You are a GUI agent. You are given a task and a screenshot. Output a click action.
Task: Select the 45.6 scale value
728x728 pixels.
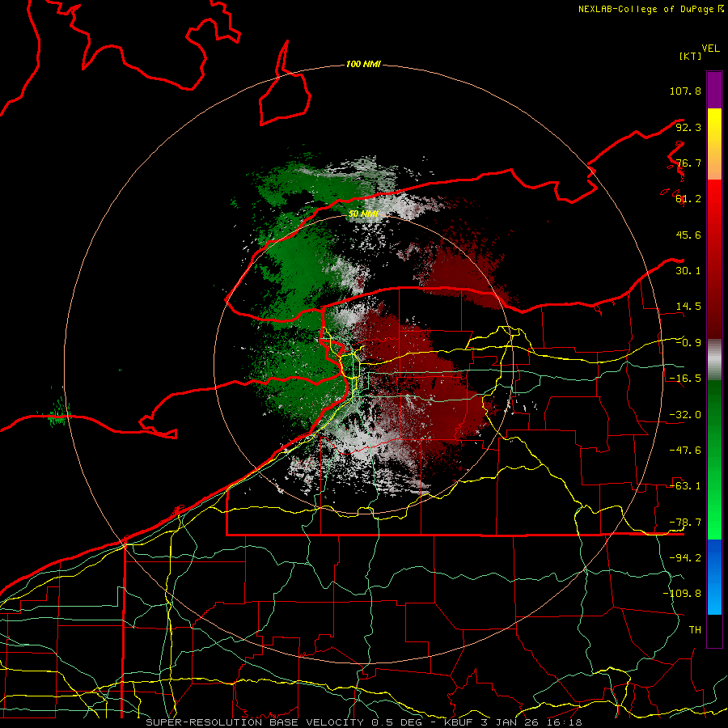click(x=688, y=235)
